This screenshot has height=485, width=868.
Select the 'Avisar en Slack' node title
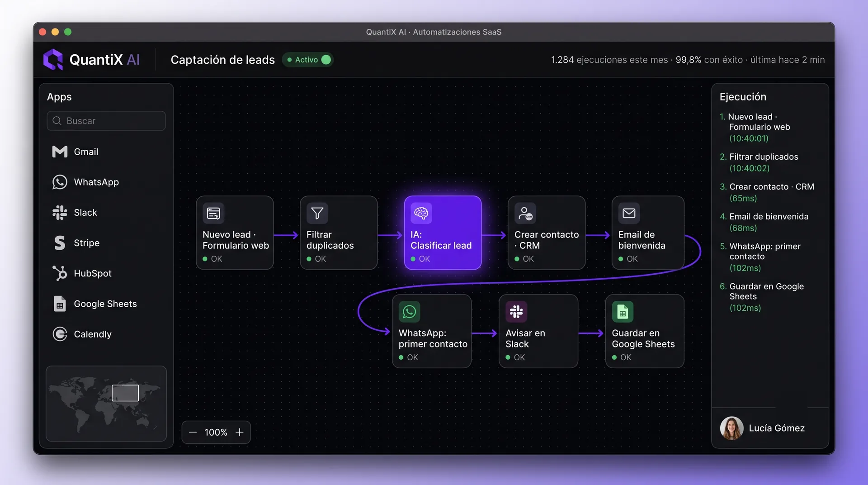(x=525, y=338)
